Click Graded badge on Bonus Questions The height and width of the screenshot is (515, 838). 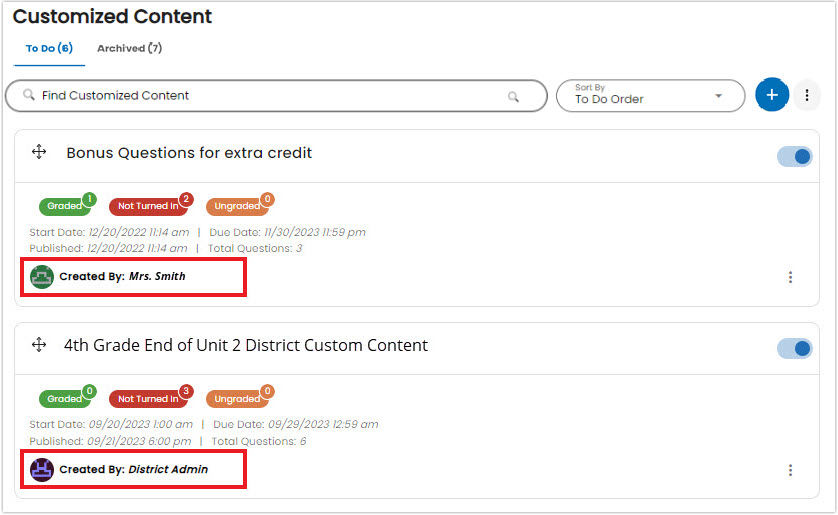[65, 206]
